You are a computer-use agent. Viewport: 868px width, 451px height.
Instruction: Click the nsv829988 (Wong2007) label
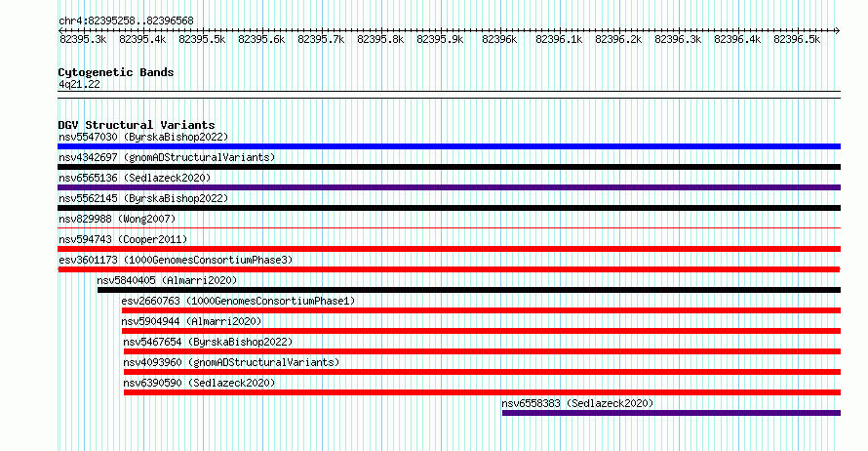click(x=117, y=219)
